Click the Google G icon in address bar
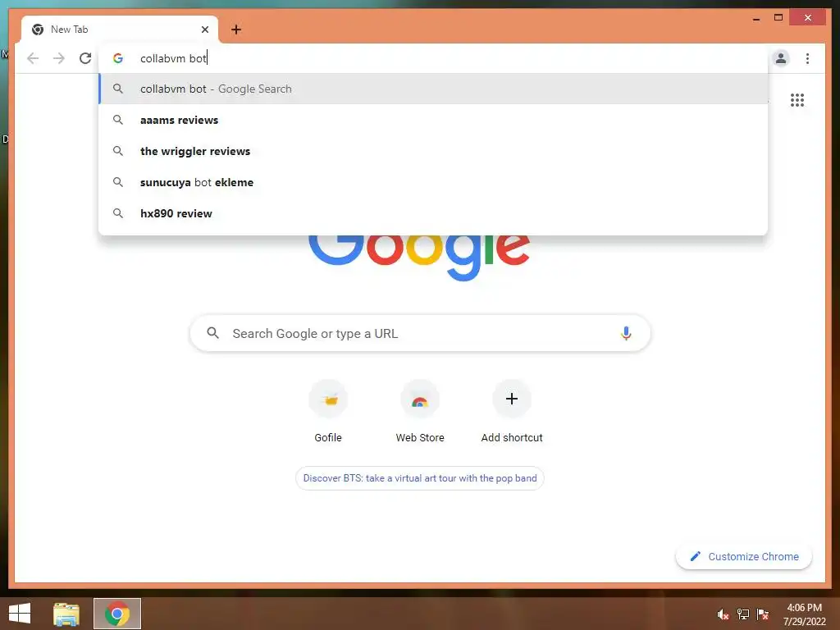840x630 pixels. click(x=118, y=58)
